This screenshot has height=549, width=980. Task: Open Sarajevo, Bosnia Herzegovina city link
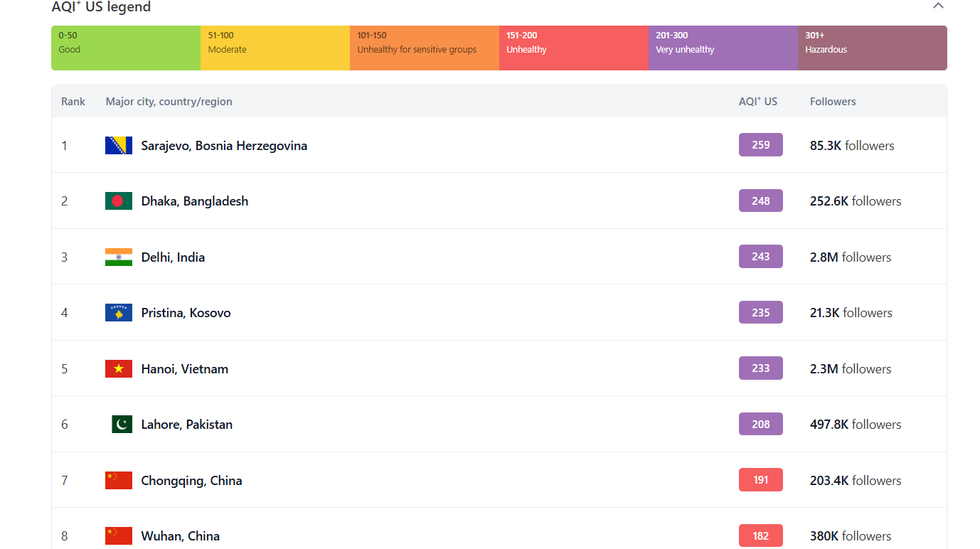coord(224,146)
